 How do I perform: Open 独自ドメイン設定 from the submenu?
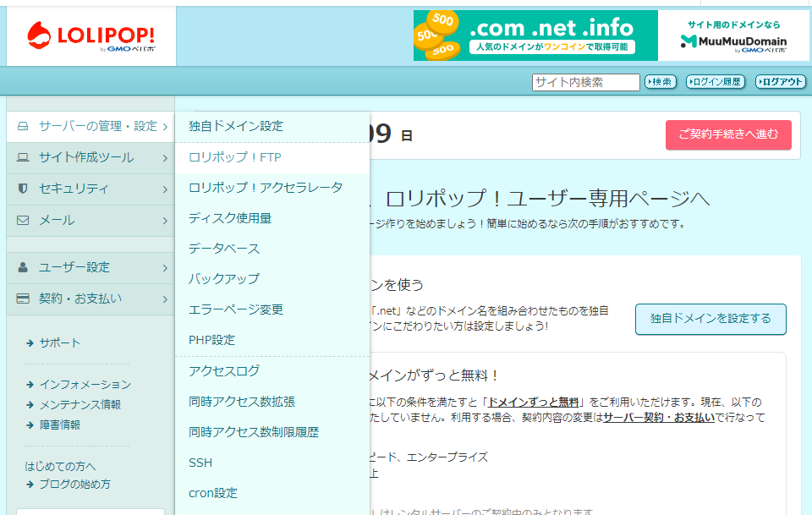pyautogui.click(x=272, y=126)
